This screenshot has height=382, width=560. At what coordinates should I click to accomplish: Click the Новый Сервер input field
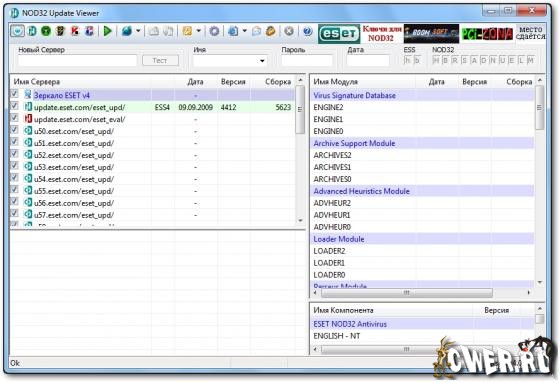(77, 61)
